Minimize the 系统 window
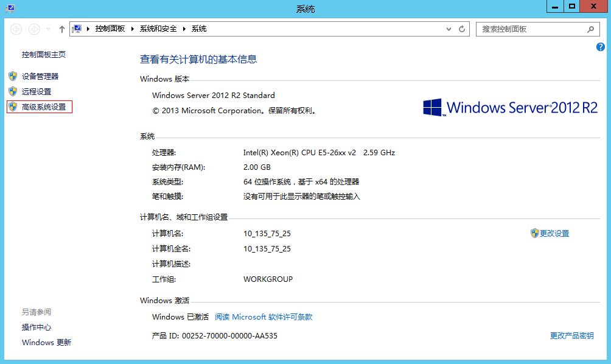 pyautogui.click(x=555, y=7)
